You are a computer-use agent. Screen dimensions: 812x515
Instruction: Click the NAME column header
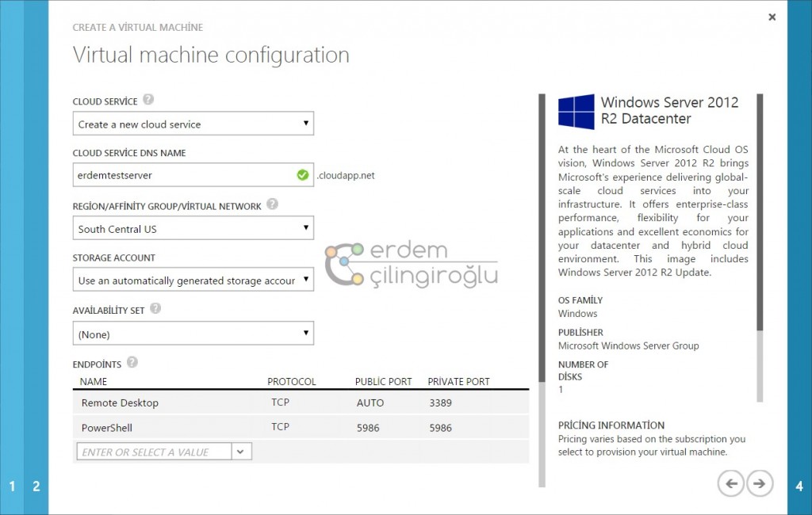(x=94, y=381)
